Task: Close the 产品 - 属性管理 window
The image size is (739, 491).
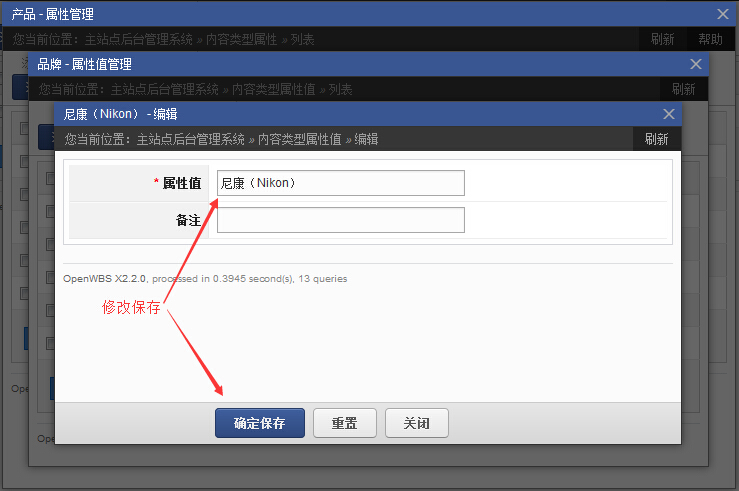Action: (x=723, y=14)
